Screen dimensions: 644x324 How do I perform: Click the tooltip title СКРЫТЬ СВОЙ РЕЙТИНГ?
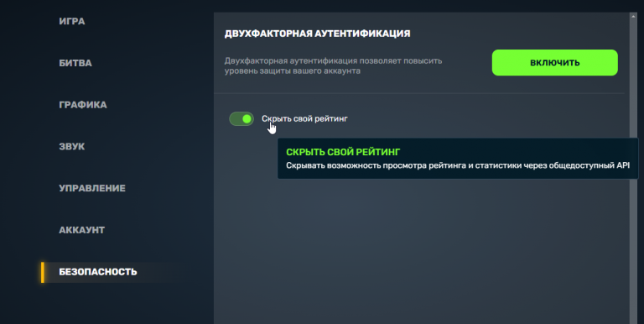point(343,152)
